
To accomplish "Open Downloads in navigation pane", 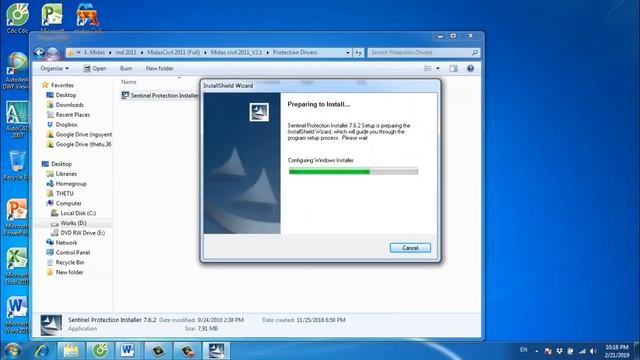I will (65, 105).
